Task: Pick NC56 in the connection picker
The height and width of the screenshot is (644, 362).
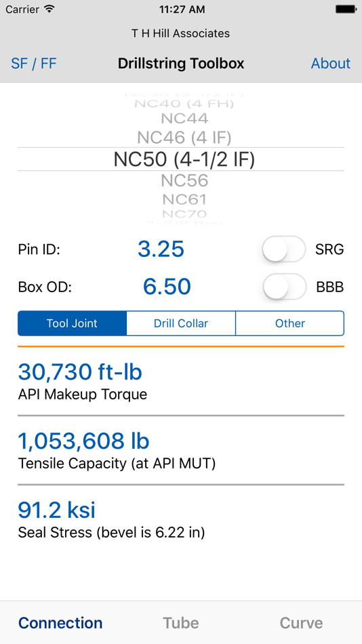Action: pos(184,180)
